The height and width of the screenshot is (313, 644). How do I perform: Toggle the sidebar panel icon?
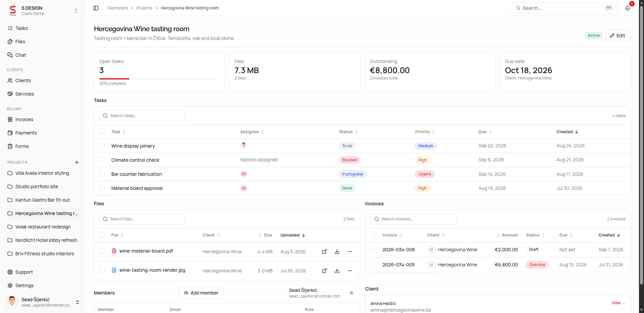coord(96,8)
